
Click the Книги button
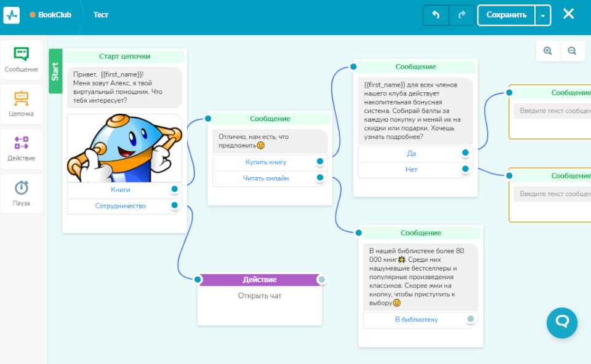coord(121,190)
